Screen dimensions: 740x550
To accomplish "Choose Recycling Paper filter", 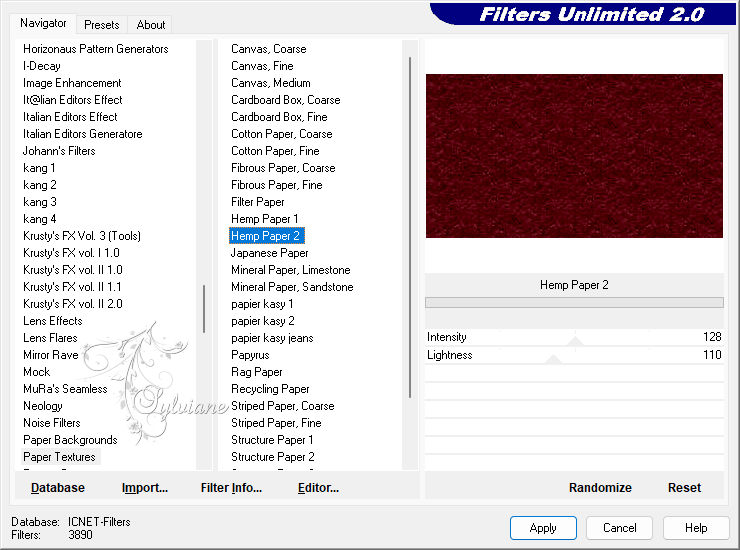I will point(270,389).
